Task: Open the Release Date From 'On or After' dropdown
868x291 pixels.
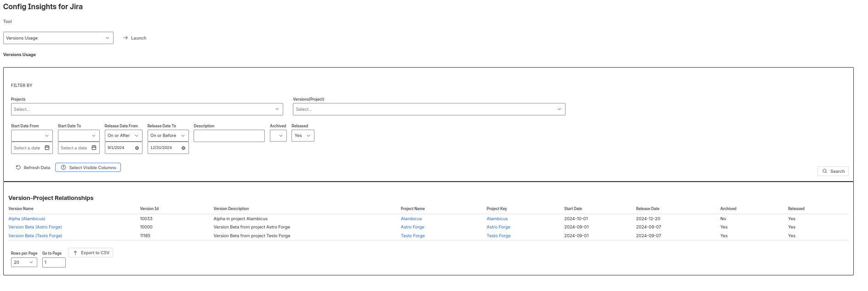Action: (123, 136)
